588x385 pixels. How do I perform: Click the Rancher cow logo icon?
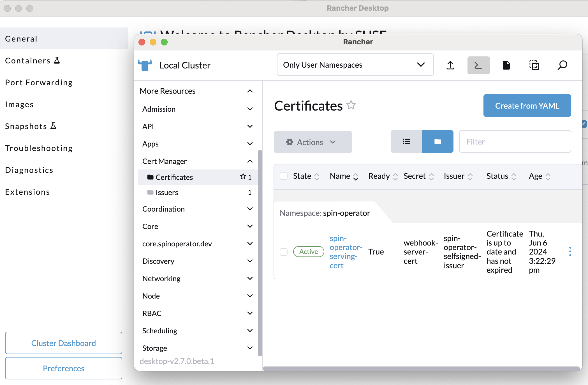point(145,65)
